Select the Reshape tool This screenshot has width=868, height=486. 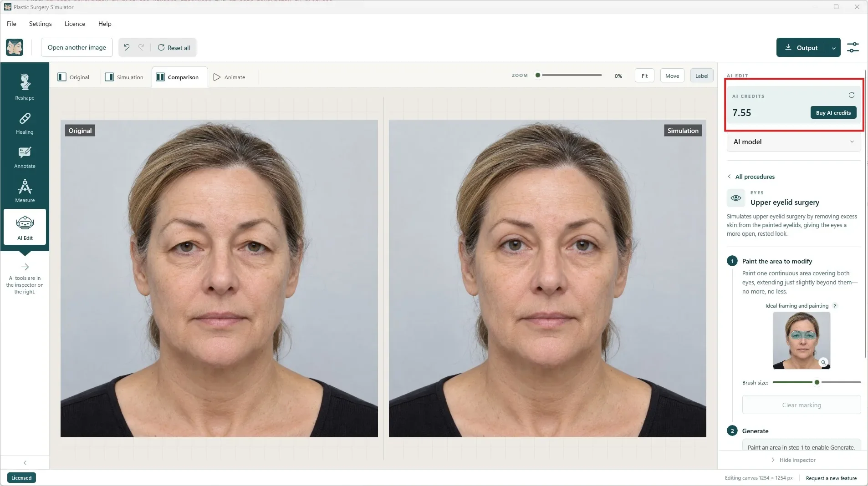(25, 87)
